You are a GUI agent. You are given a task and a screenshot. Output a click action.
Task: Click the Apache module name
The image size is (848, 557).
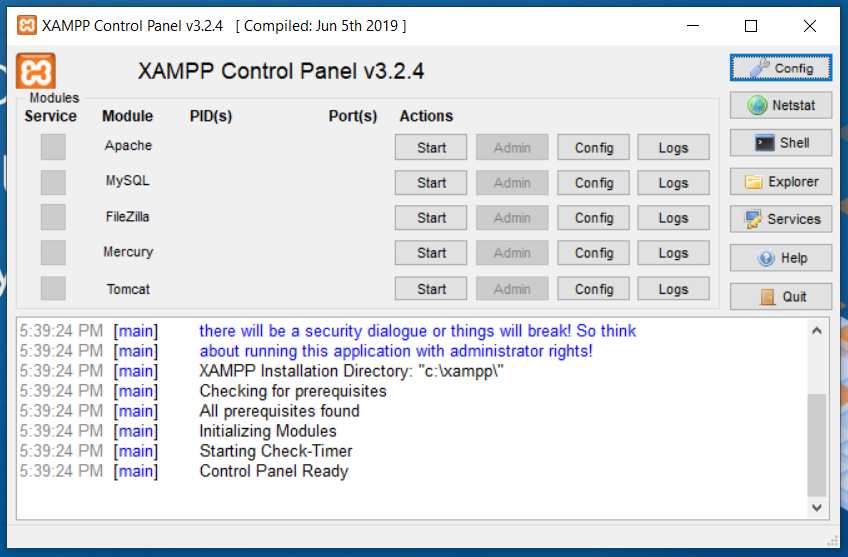coord(128,145)
